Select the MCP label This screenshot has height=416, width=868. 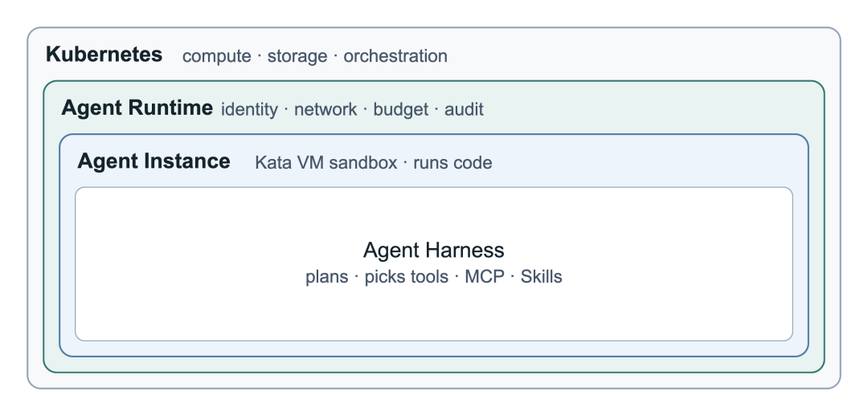click(485, 276)
